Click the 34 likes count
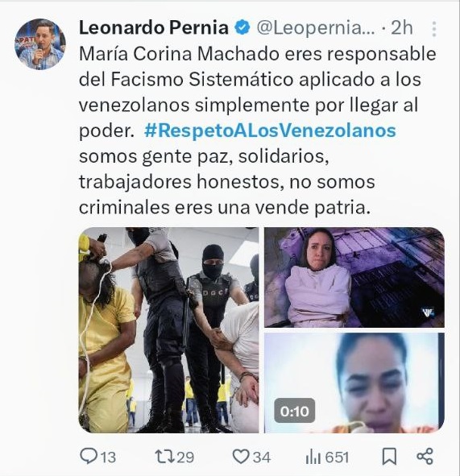This screenshot has width=460, height=476. click(x=262, y=457)
